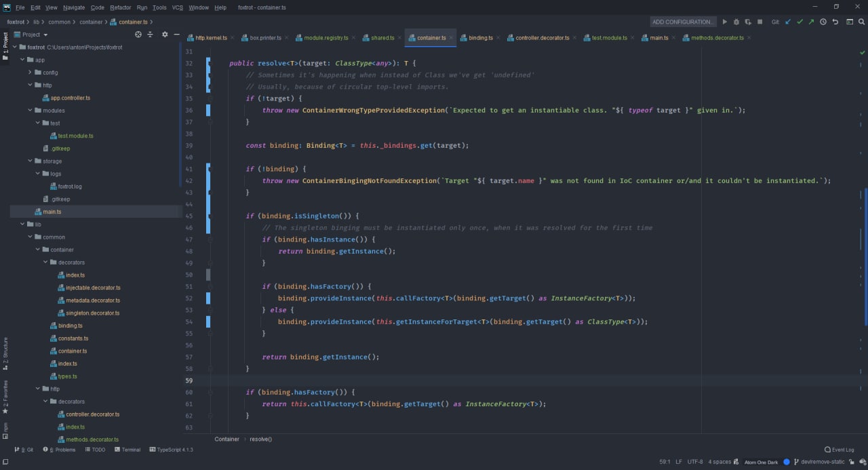The height and width of the screenshot is (470, 868).
Task: Click the Add Configuration button
Action: [x=682, y=22]
